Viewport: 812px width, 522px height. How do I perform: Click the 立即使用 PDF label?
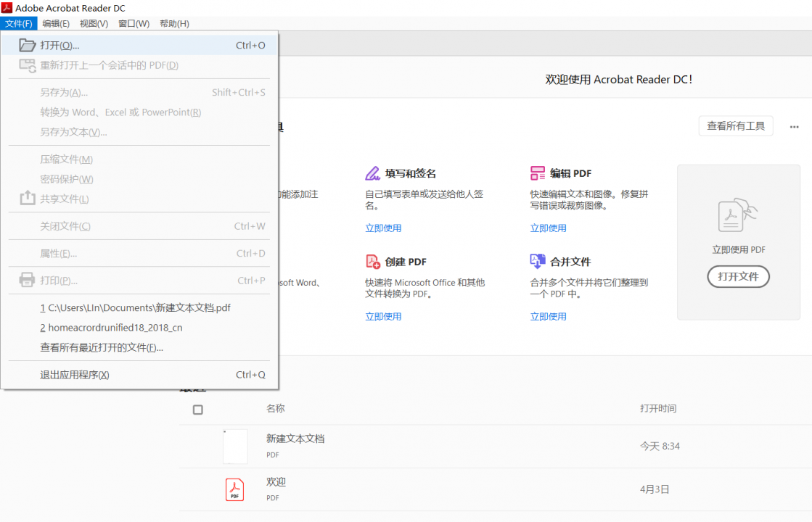[x=739, y=250]
